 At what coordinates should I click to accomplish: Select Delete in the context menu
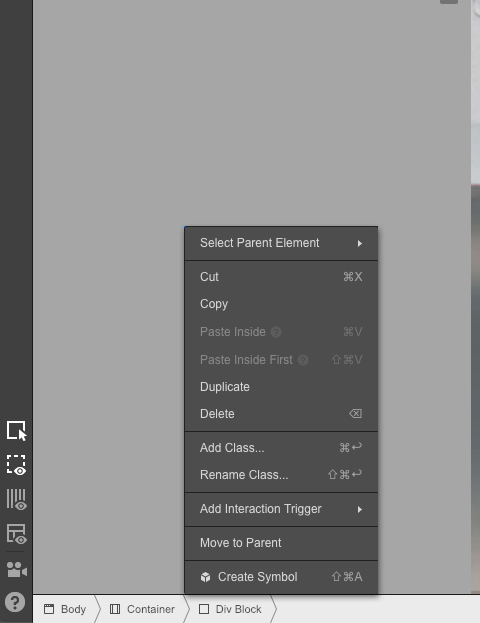(281, 414)
